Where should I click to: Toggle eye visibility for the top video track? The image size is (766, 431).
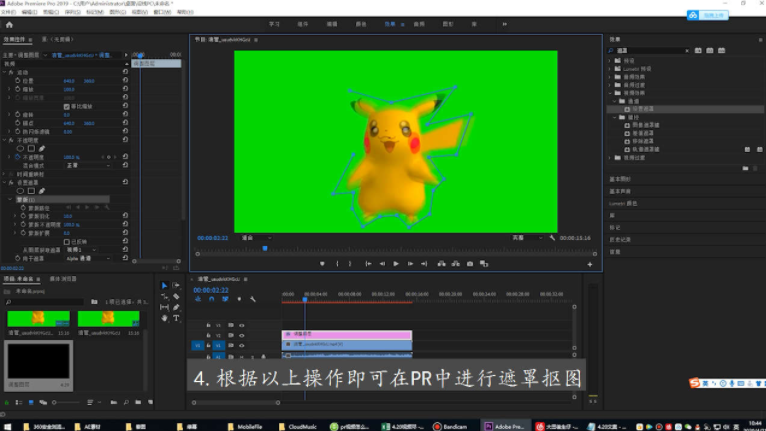pyautogui.click(x=241, y=325)
